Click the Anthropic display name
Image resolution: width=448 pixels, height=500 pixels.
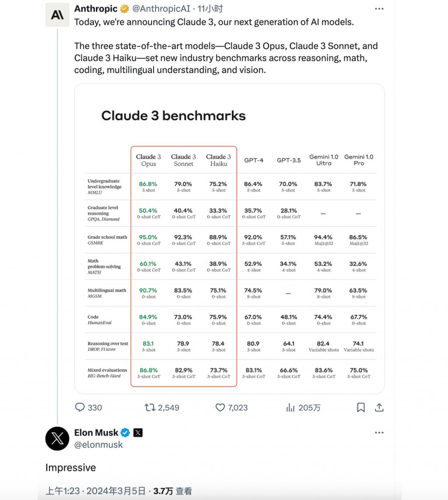(96, 9)
